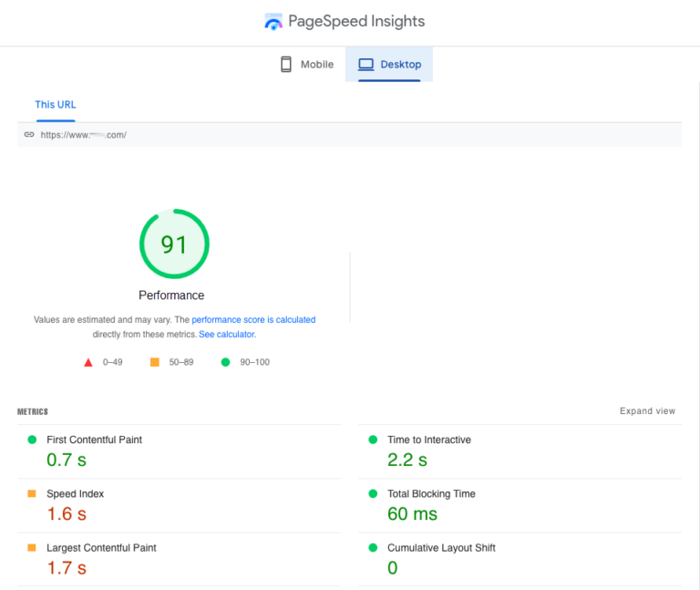Click the desktop laptop icon
The width and height of the screenshot is (700, 590).
pos(366,65)
